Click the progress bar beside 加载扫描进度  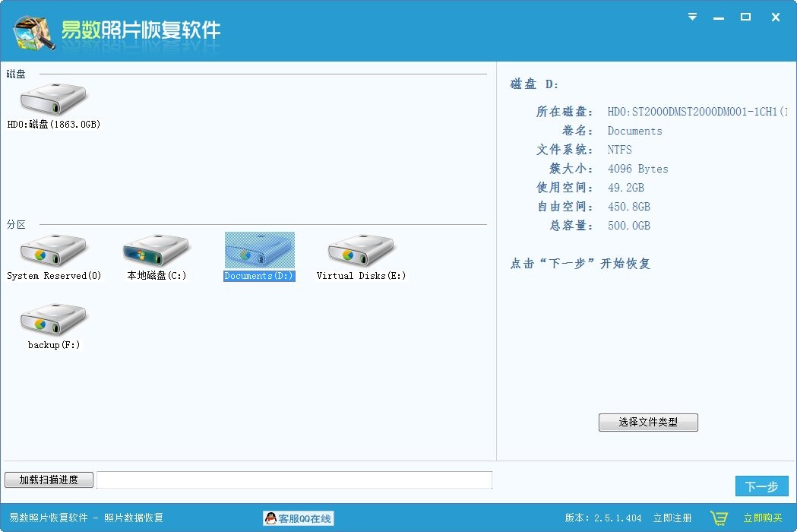[295, 480]
